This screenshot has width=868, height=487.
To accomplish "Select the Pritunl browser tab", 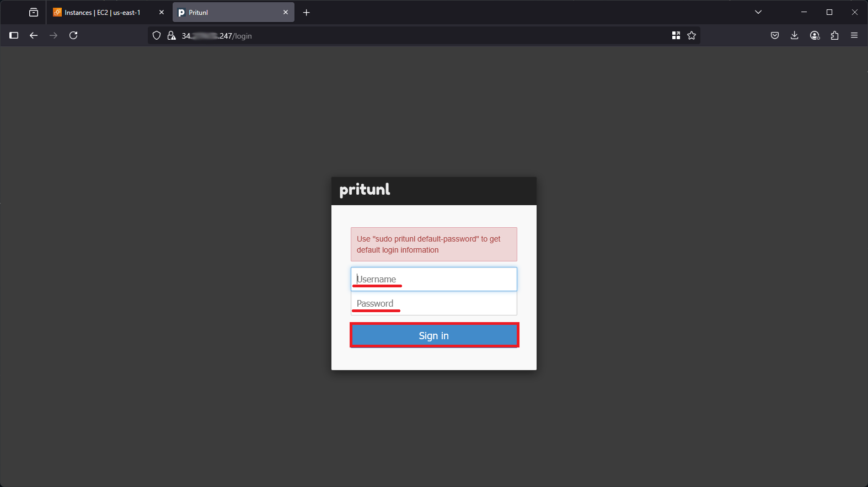I will (x=233, y=12).
